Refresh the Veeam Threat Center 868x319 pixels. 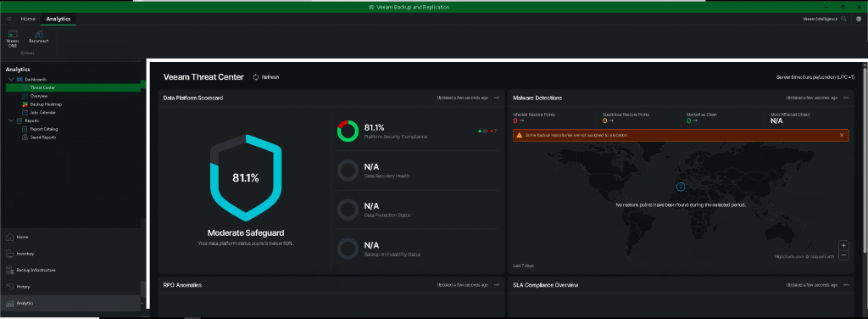click(265, 77)
